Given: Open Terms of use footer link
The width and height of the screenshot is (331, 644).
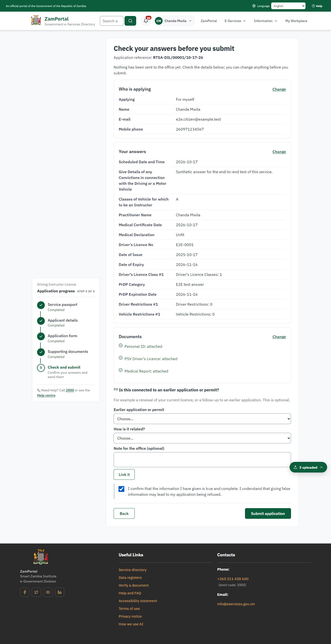Looking at the screenshot, I should (129, 608).
